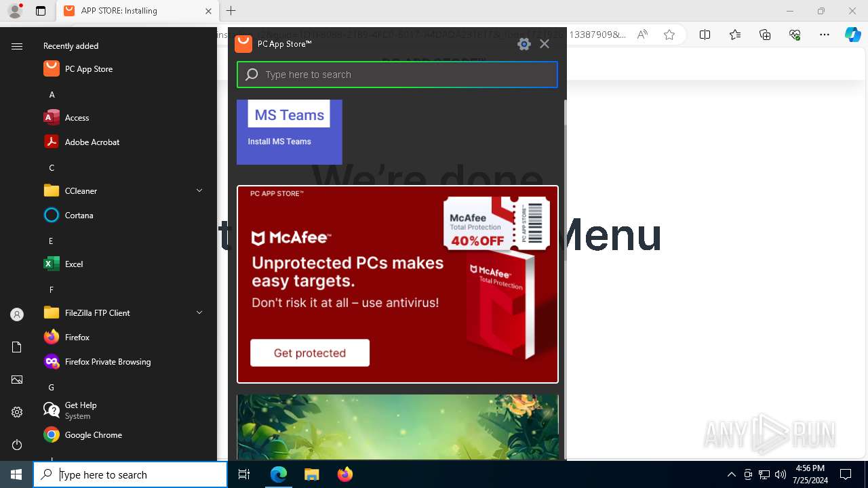Open Edge tab actions menu
Image resolution: width=868 pixels, height=488 pixels.
pyautogui.click(x=41, y=11)
